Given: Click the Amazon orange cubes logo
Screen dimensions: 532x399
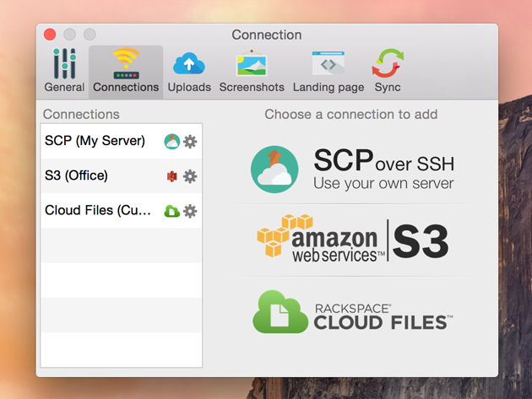Looking at the screenshot, I should click(284, 235).
